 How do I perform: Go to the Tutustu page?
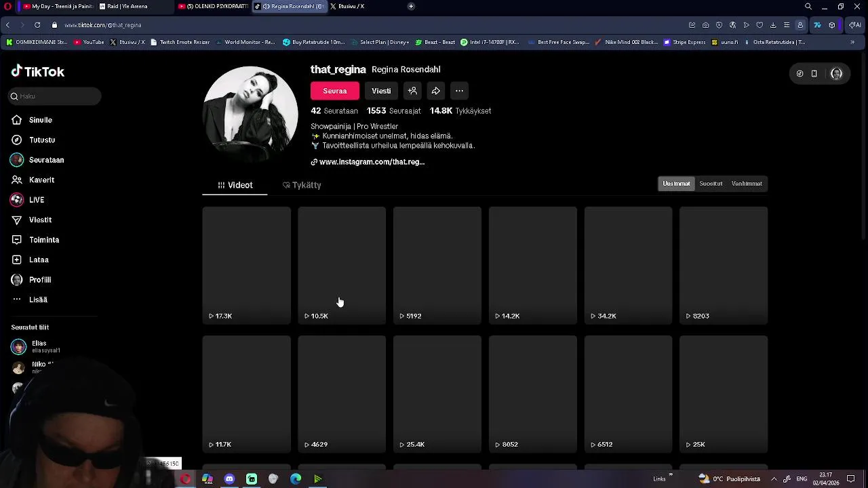click(x=34, y=140)
